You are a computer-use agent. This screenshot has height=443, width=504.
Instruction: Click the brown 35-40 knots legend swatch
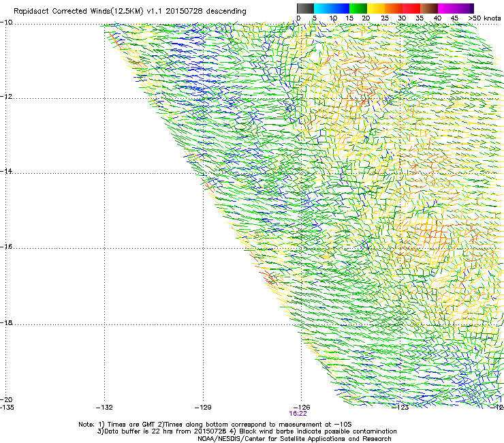429,8
